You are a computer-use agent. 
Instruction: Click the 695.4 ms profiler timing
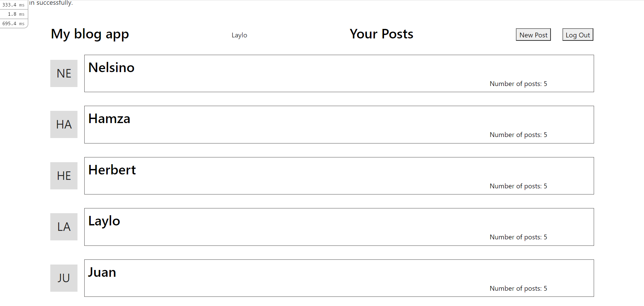(x=14, y=23)
